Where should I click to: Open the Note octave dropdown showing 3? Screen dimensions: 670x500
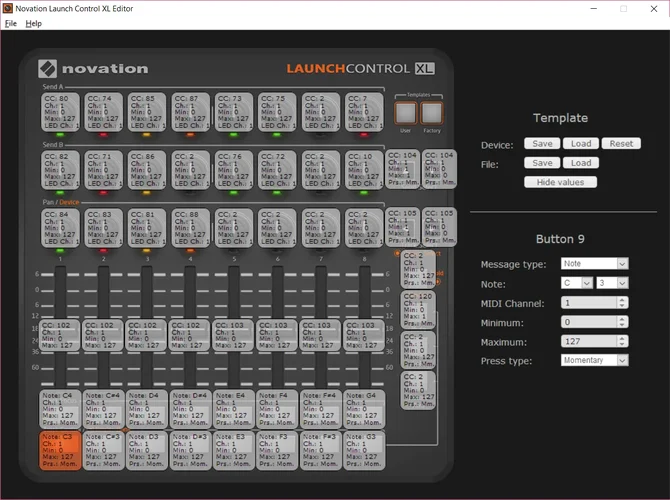(x=612, y=283)
